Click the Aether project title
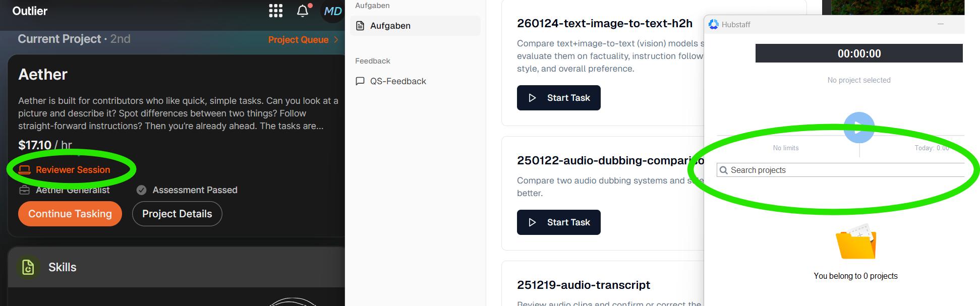 (43, 74)
